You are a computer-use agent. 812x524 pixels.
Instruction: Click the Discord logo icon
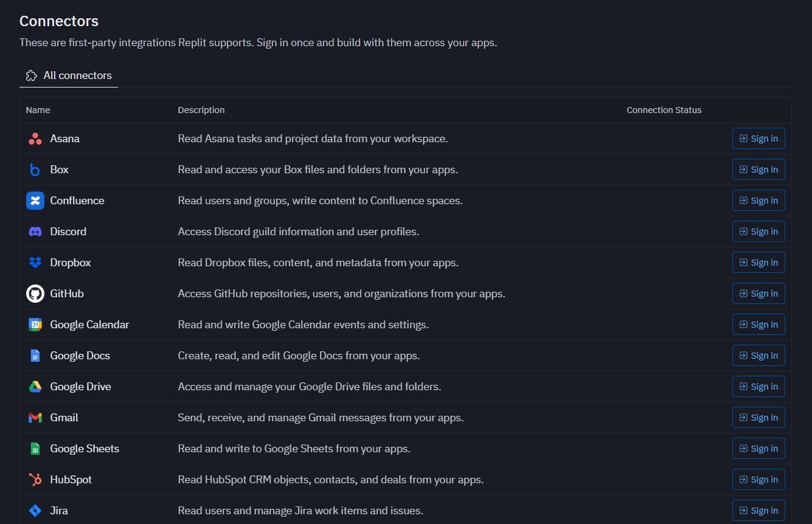pyautogui.click(x=35, y=232)
